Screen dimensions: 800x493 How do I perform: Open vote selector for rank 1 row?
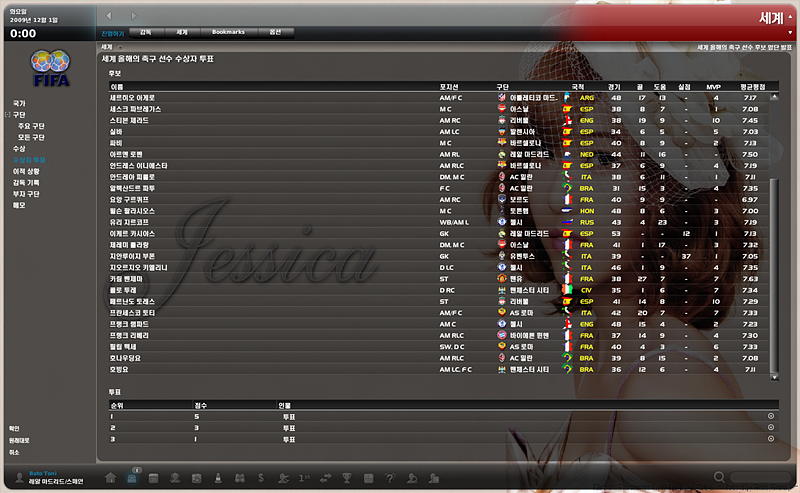click(x=771, y=416)
